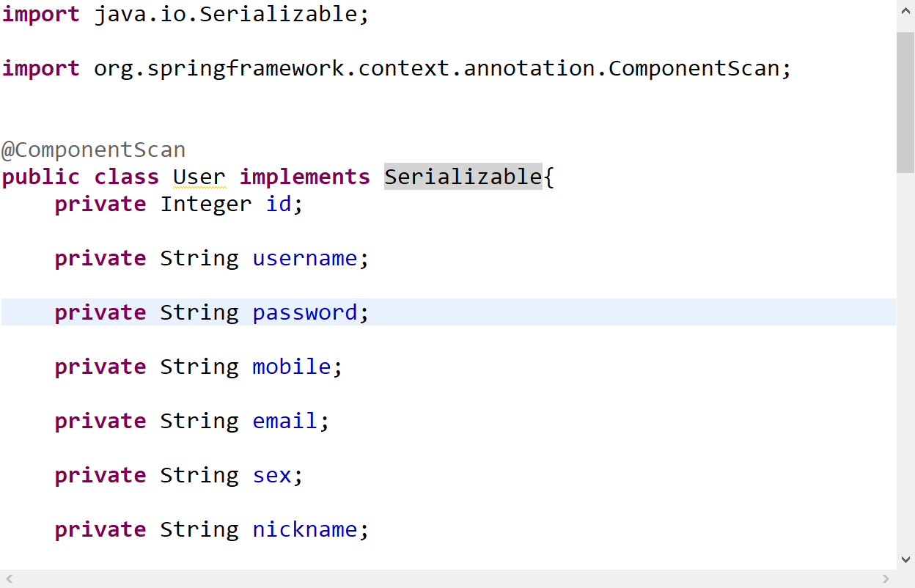
Task: Click the username field name
Action: click(x=304, y=258)
